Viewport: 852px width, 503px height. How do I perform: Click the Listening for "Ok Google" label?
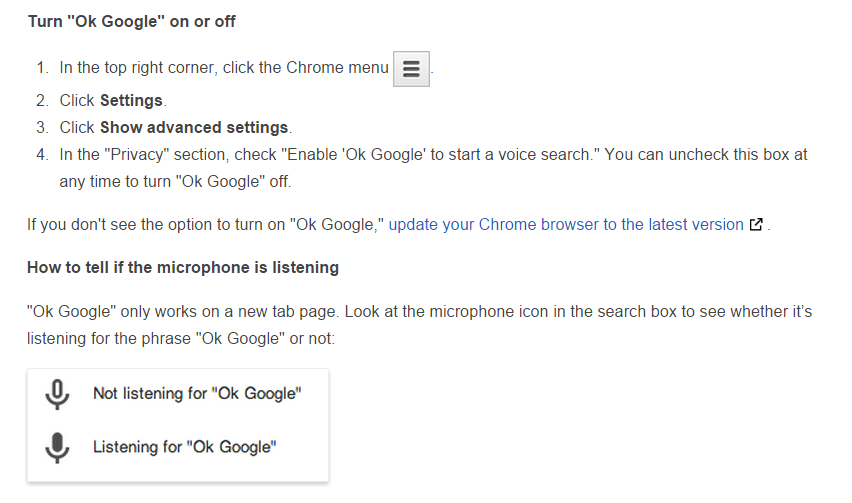(x=185, y=447)
